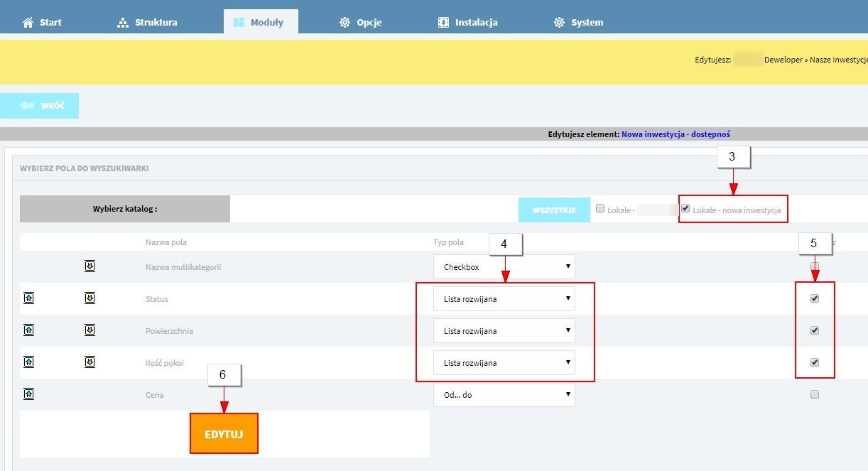The height and width of the screenshot is (471, 868).
Task: Toggle the checkbox in Nazwa multikategorii row
Action: pyautogui.click(x=815, y=266)
